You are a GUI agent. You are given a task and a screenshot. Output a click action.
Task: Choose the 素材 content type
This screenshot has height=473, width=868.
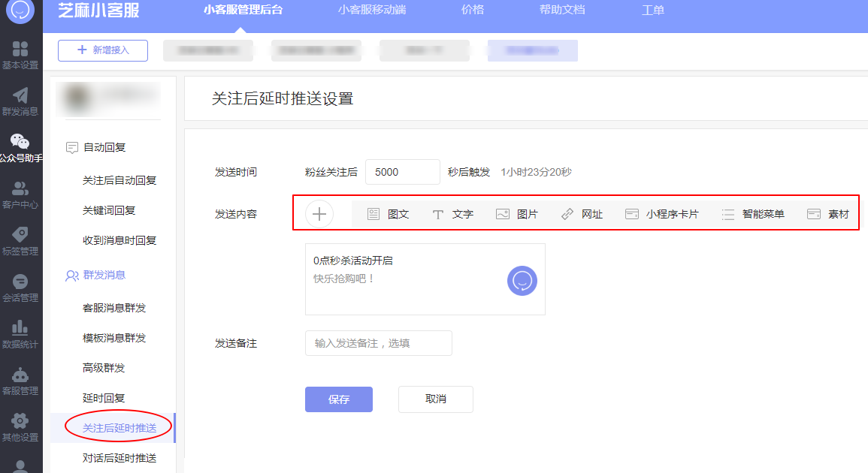828,214
